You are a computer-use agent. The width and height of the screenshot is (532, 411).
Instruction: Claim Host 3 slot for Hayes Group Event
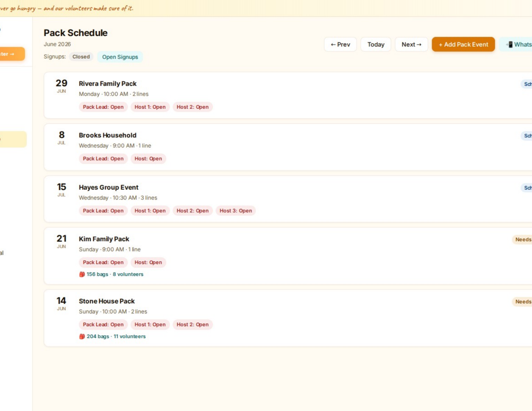point(236,211)
